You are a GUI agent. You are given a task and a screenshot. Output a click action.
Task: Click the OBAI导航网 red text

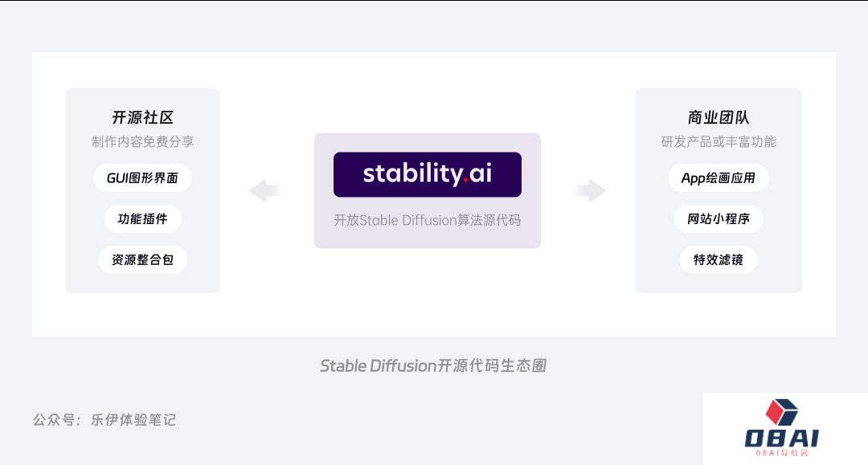pyautogui.click(x=781, y=454)
